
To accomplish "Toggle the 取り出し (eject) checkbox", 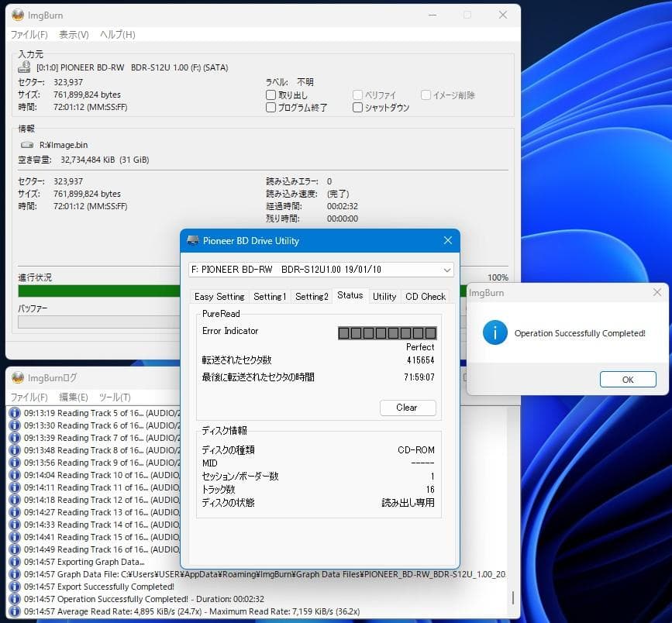I will [x=271, y=95].
